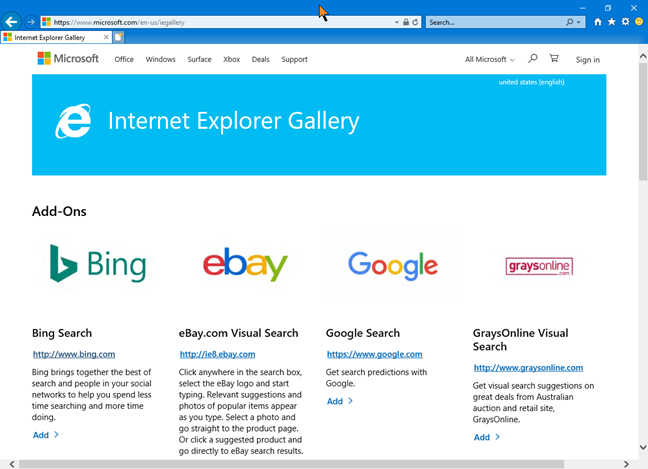Click Add under Google Search
Screen dimensions: 648x469
339,401
